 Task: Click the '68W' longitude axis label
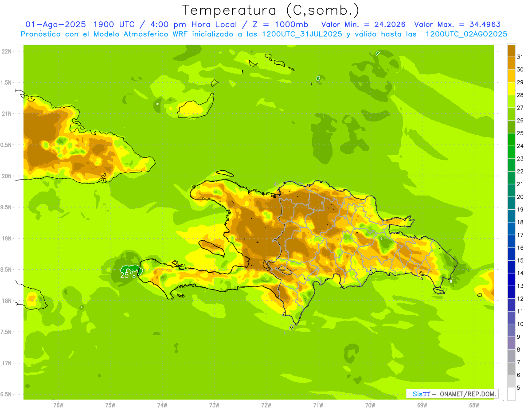474,405
